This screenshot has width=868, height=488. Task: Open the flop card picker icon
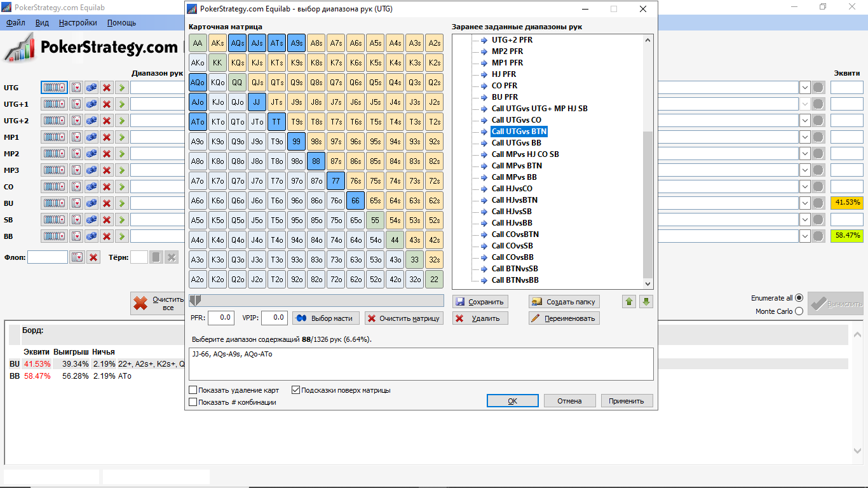(x=77, y=257)
